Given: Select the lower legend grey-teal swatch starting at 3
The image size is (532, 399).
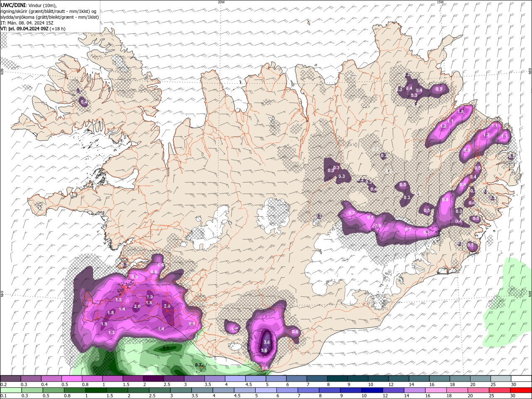Looking at the screenshot, I should pyautogui.click(x=182, y=390).
